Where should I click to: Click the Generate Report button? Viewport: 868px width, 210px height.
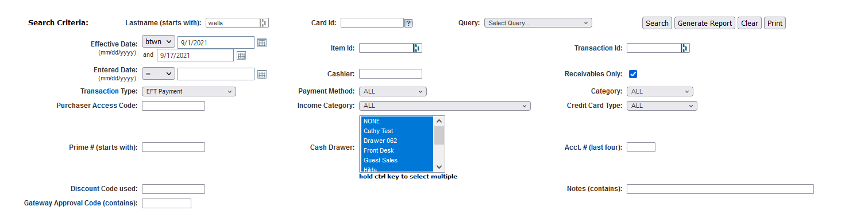click(705, 23)
